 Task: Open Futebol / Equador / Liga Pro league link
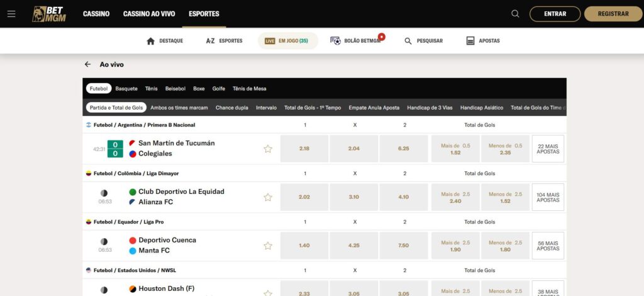pos(128,222)
